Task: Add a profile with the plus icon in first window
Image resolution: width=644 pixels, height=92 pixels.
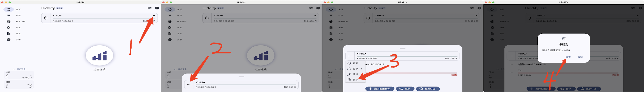Action: coord(157,8)
